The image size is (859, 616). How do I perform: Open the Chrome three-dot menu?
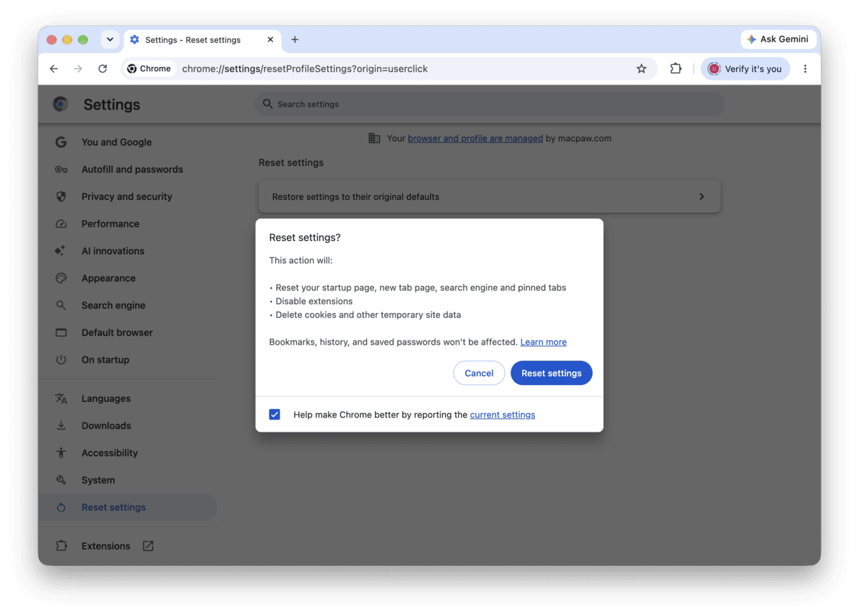pos(805,69)
